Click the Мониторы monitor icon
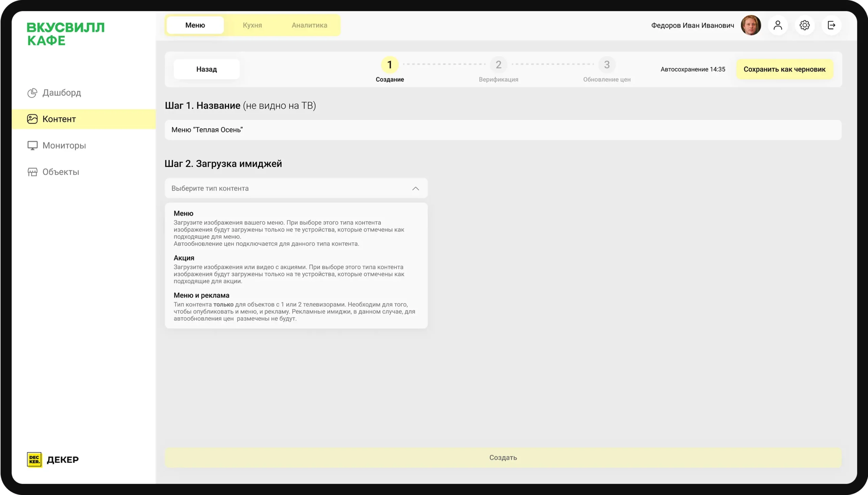 [x=32, y=145]
